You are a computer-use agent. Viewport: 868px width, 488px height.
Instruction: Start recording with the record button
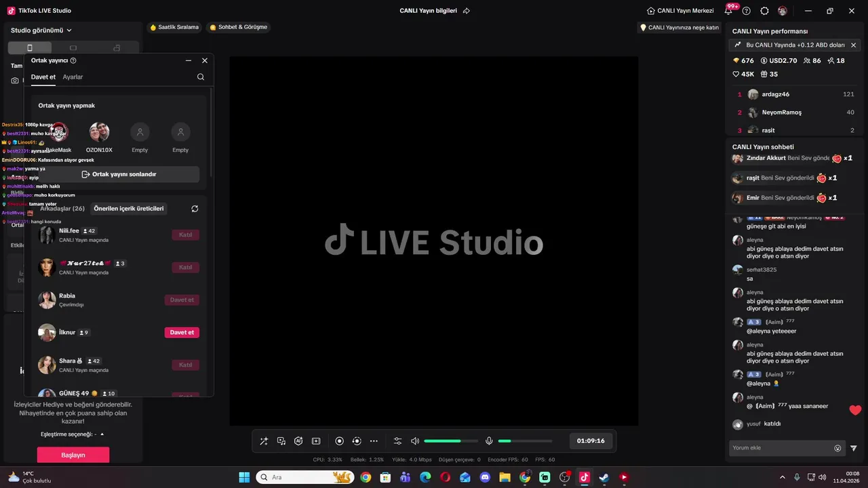pos(340,441)
